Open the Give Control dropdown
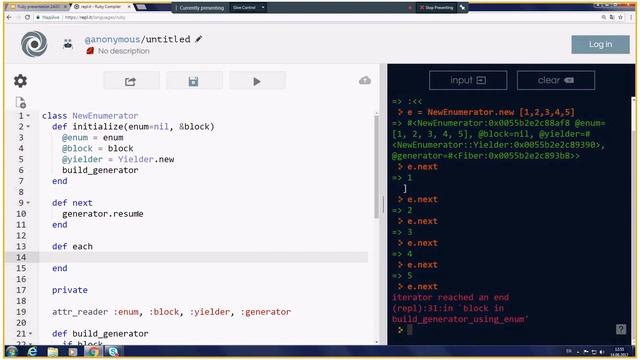 tap(249, 7)
